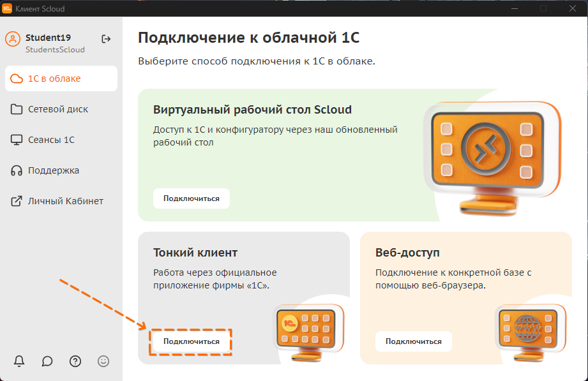Click the smiley feedback icon
Viewport: 588px width, 381px height.
coord(103,361)
